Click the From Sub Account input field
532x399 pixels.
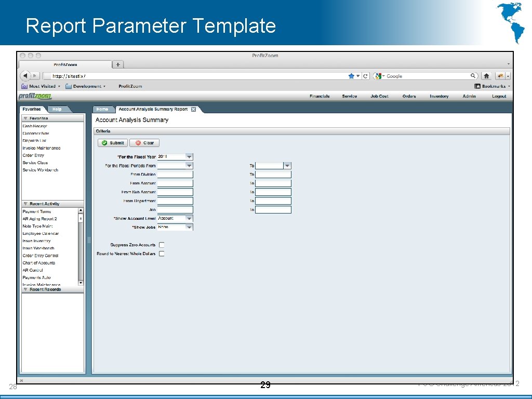tap(175, 192)
